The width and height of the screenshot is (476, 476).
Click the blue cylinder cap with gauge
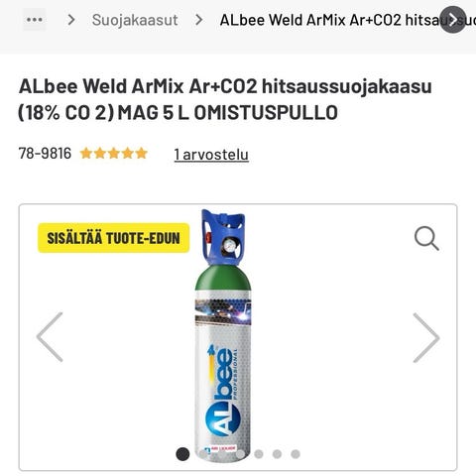tap(223, 237)
